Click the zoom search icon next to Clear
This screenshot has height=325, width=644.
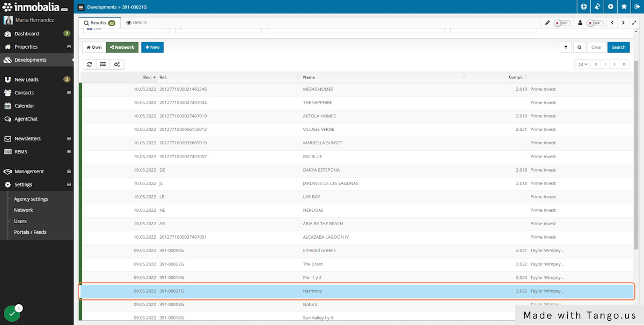(580, 47)
